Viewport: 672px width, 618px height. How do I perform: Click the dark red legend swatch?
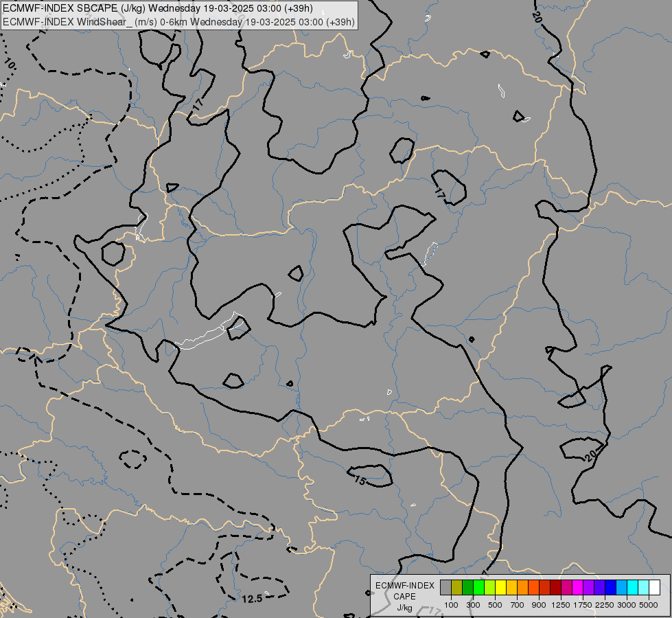point(556,588)
